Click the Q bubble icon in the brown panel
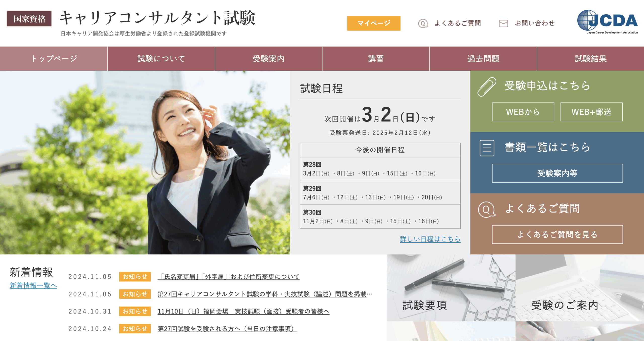This screenshot has width=644, height=341. (487, 209)
